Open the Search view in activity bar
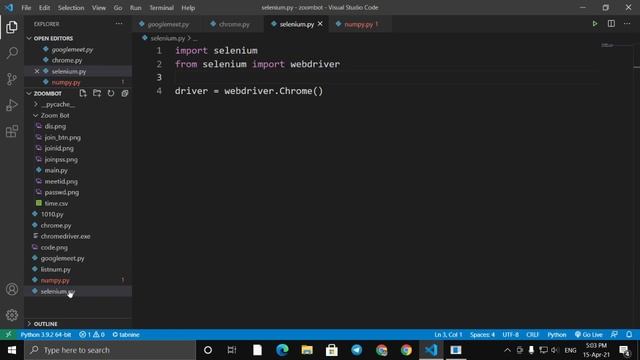The height and width of the screenshot is (360, 640). click(x=12, y=53)
